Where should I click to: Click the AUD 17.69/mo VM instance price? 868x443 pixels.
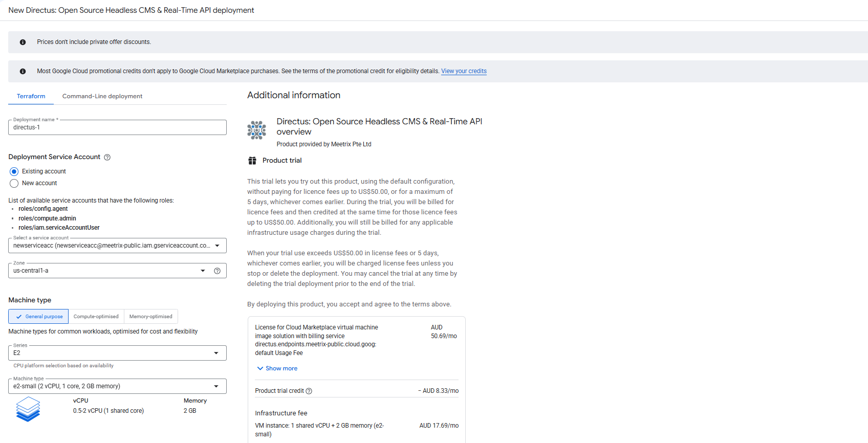(x=439, y=426)
